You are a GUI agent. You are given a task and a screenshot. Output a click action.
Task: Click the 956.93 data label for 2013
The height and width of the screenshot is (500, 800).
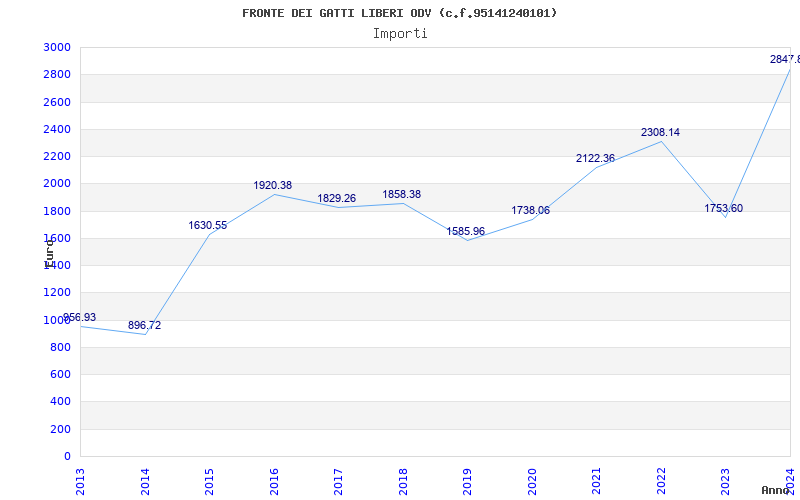(x=80, y=318)
